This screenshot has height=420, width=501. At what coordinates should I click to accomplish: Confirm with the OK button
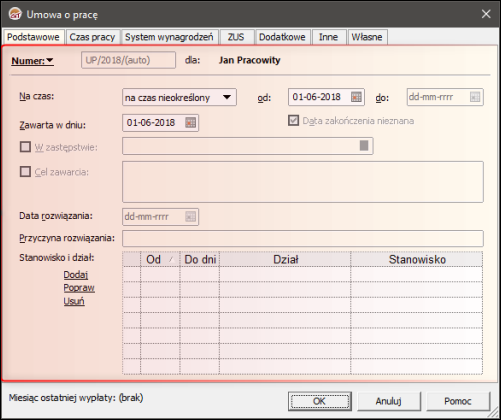click(320, 401)
